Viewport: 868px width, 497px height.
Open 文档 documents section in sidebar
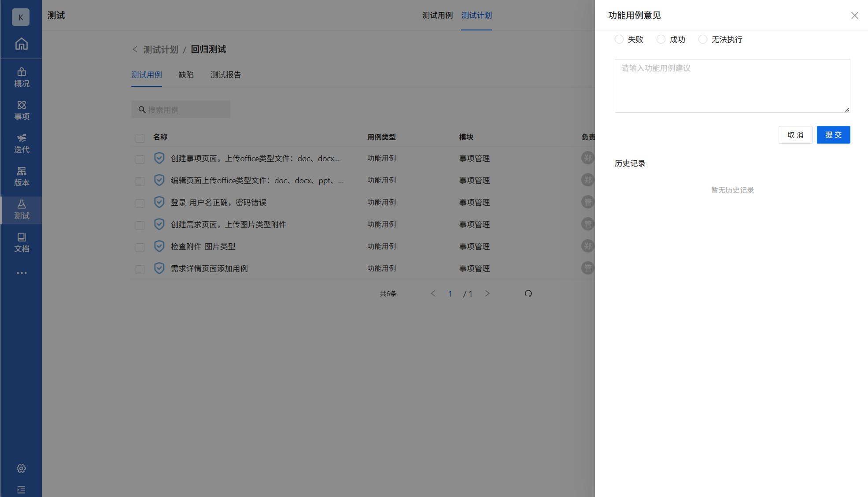(x=21, y=243)
